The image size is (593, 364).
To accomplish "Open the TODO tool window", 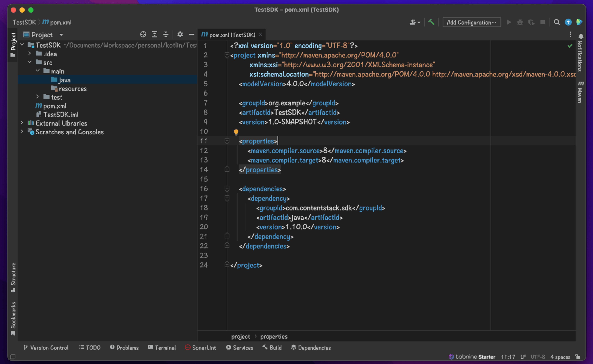I will click(x=90, y=347).
